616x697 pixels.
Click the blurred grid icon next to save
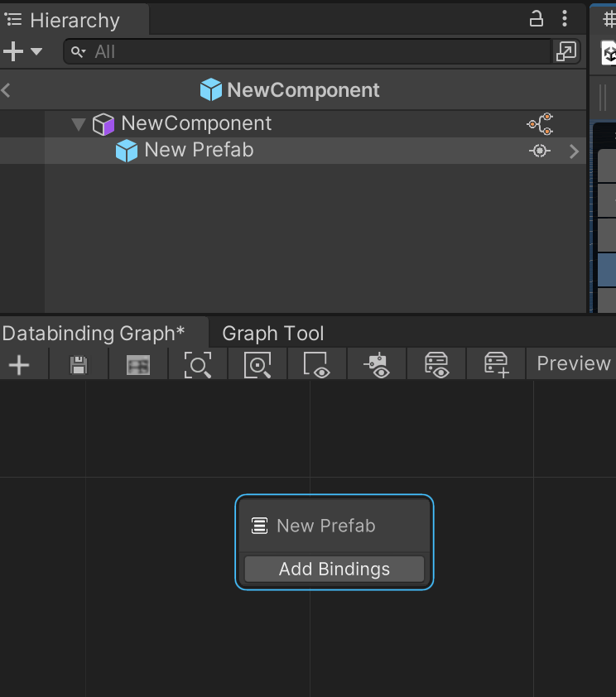pos(138,365)
